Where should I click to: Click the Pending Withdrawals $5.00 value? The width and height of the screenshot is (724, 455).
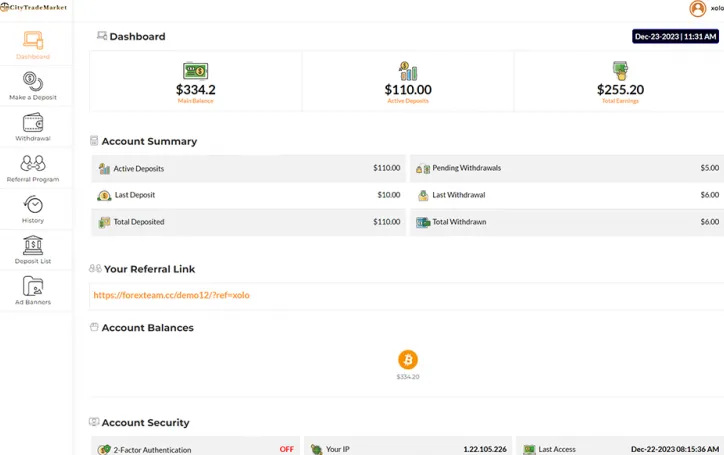pos(709,168)
